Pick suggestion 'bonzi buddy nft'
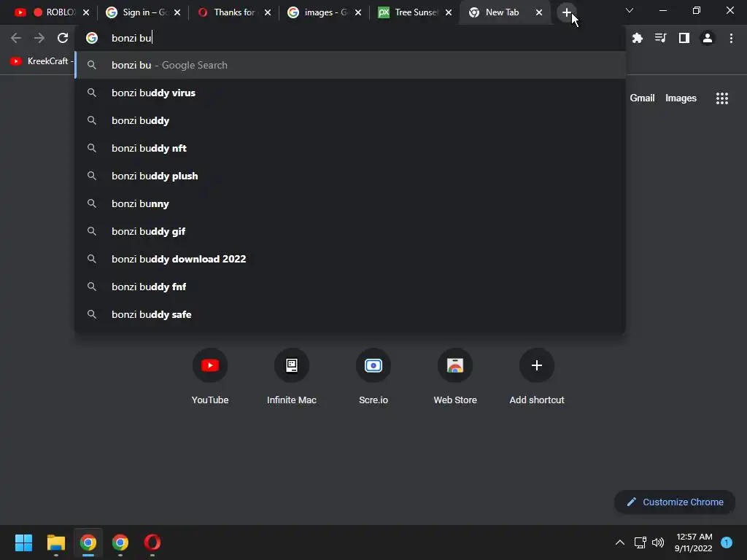 350,148
